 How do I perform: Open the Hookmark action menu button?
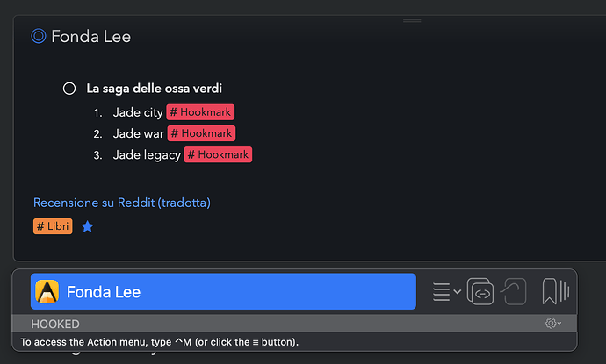(446, 291)
